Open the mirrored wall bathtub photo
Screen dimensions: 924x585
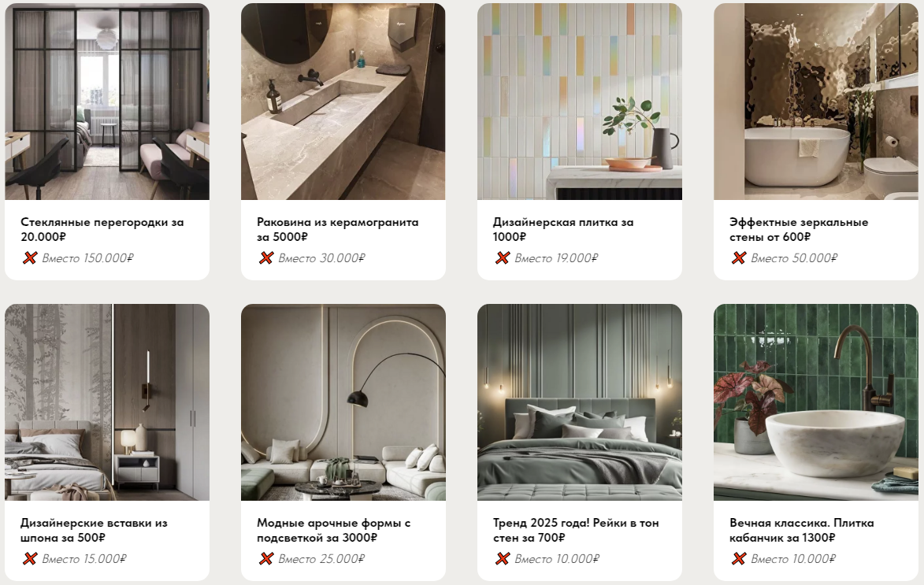[x=816, y=102]
